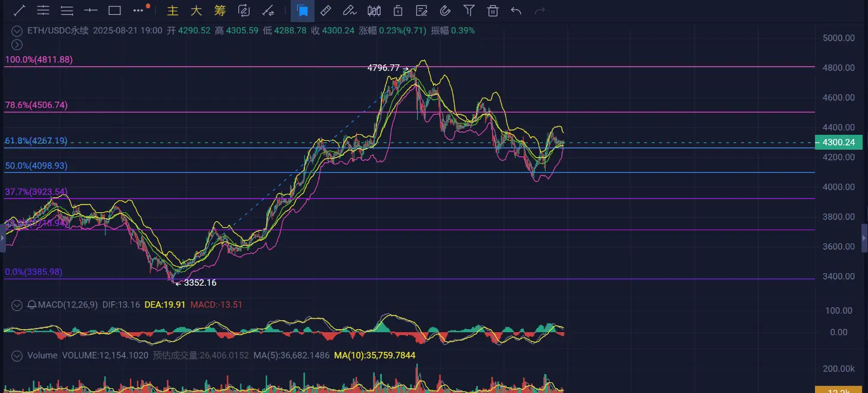Click the 3352.16 low price marker

coord(200,283)
